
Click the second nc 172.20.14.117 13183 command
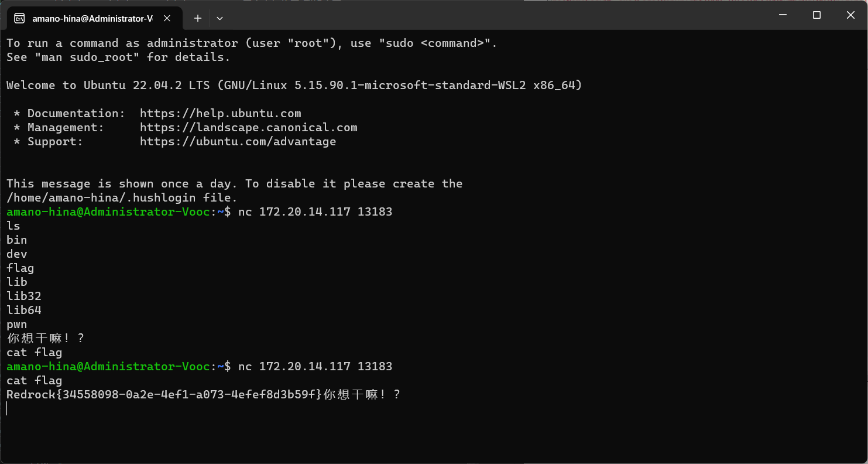tap(315, 366)
